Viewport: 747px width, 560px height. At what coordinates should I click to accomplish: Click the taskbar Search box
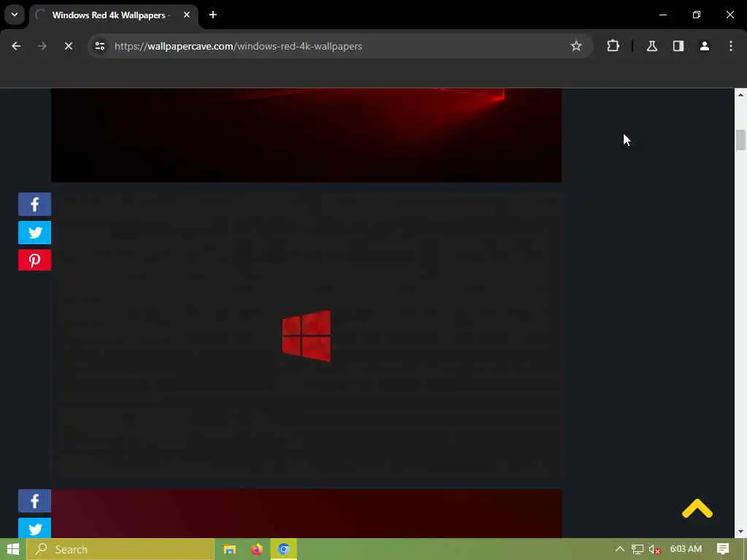click(x=120, y=549)
